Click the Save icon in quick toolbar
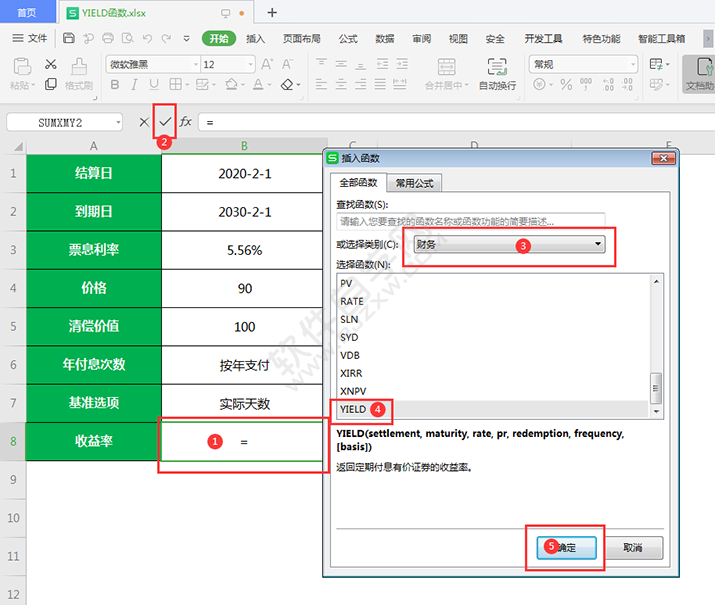Screen dimensions: 715x605 68,38
